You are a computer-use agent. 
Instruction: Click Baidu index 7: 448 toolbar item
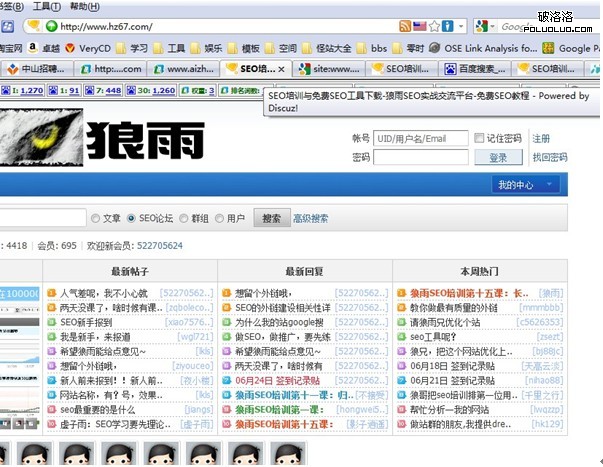pos(103,90)
